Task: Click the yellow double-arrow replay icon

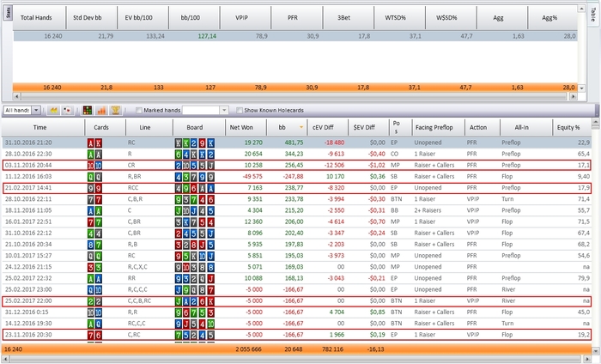Action: pyautogui.click(x=53, y=111)
